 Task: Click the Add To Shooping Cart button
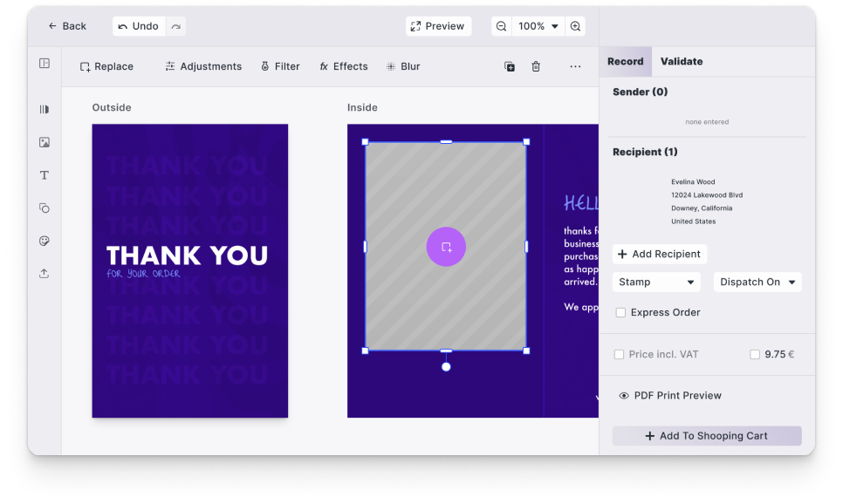coord(707,435)
